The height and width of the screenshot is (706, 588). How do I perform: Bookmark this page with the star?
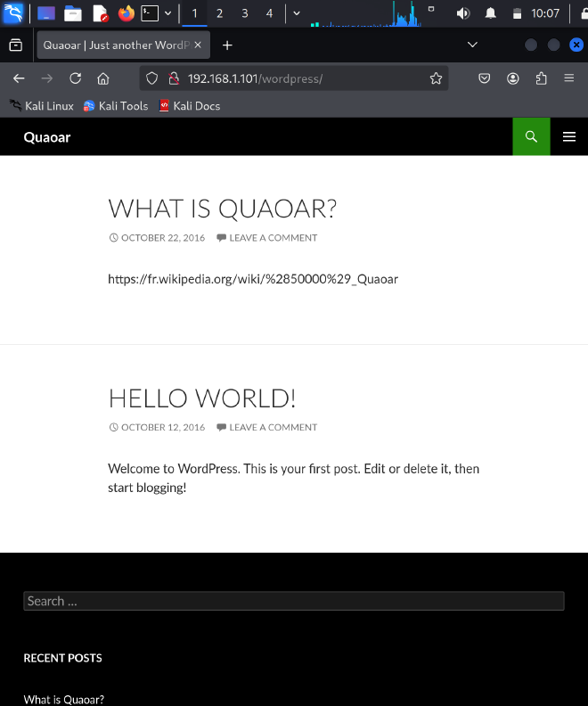(436, 78)
